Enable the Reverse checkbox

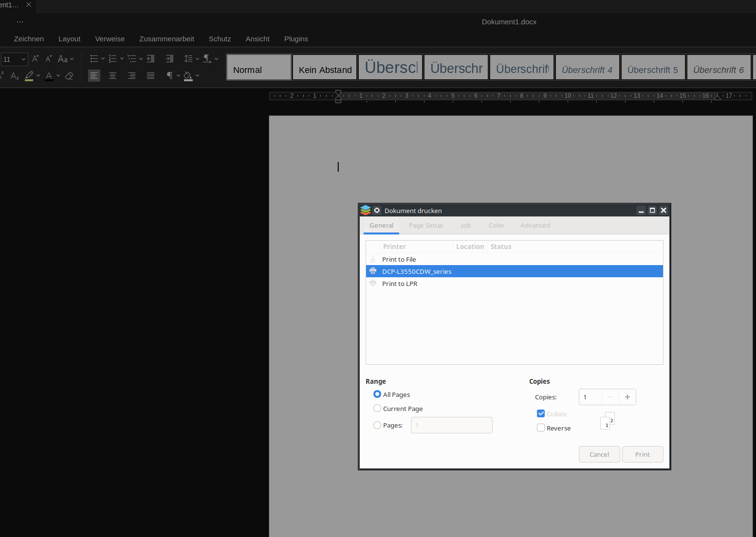coord(541,428)
